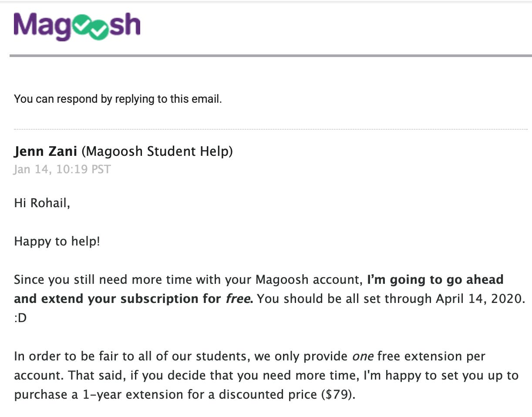Click the Jan 14, 10:19 PST timestamp
Viewport: 532px width, 417px height.
[62, 169]
